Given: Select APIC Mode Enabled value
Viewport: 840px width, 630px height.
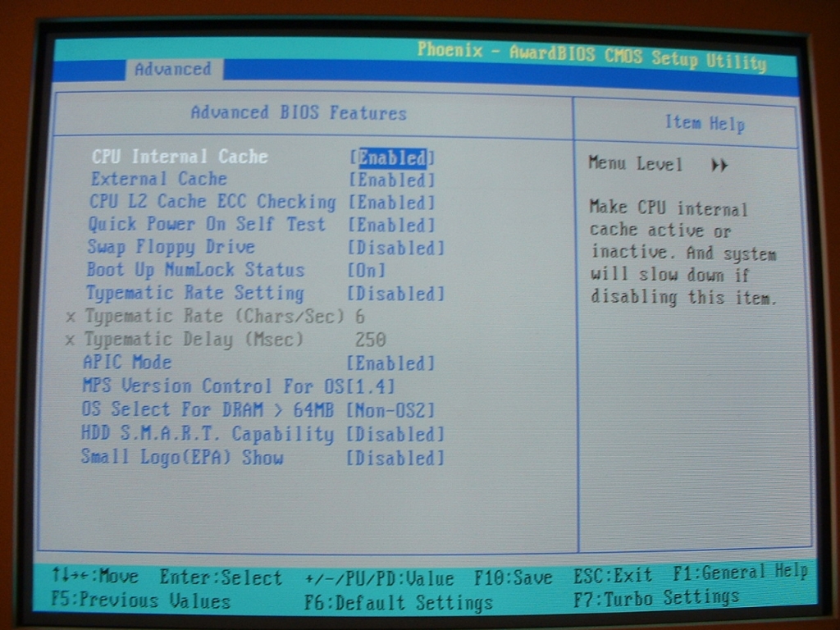Looking at the screenshot, I should pyautogui.click(x=390, y=363).
